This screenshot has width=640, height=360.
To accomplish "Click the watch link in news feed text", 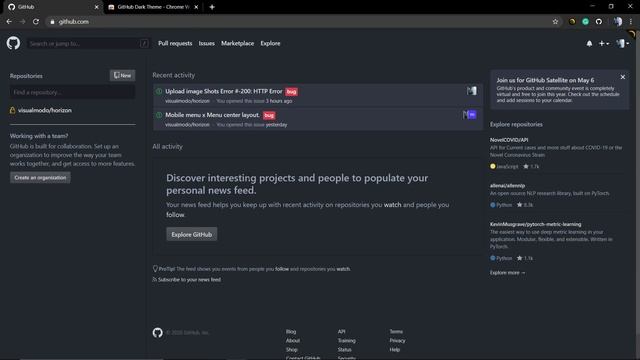I will pyautogui.click(x=392, y=205).
